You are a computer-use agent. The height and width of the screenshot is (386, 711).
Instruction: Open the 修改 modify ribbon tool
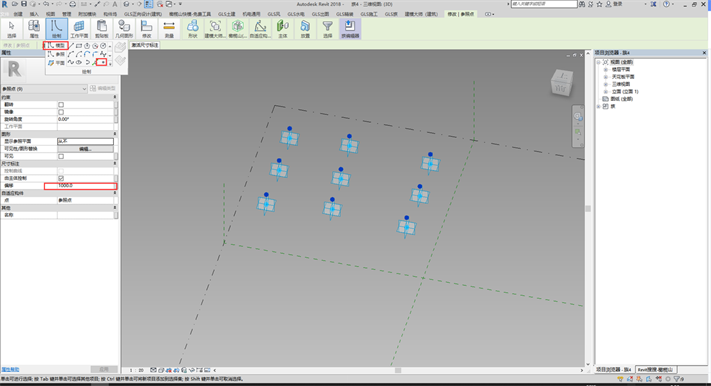tap(146, 29)
